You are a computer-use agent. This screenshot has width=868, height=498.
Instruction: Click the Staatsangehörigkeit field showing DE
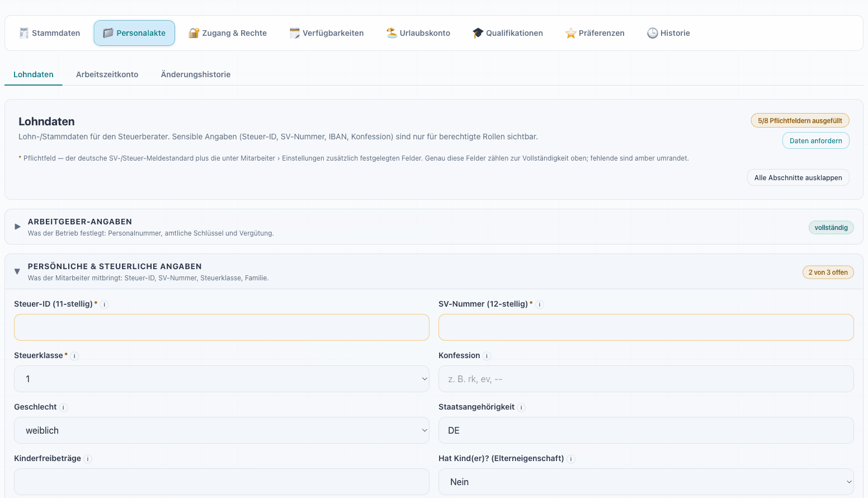(646, 430)
